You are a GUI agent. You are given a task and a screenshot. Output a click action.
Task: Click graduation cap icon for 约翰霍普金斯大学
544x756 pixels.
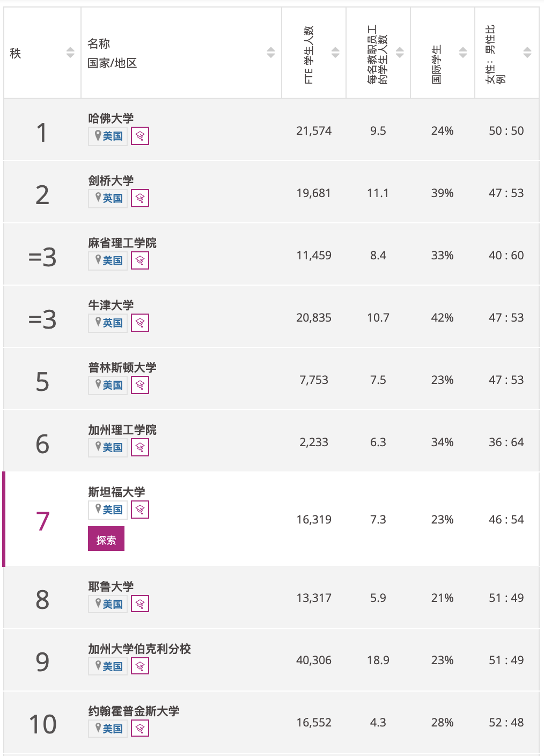[x=140, y=729]
